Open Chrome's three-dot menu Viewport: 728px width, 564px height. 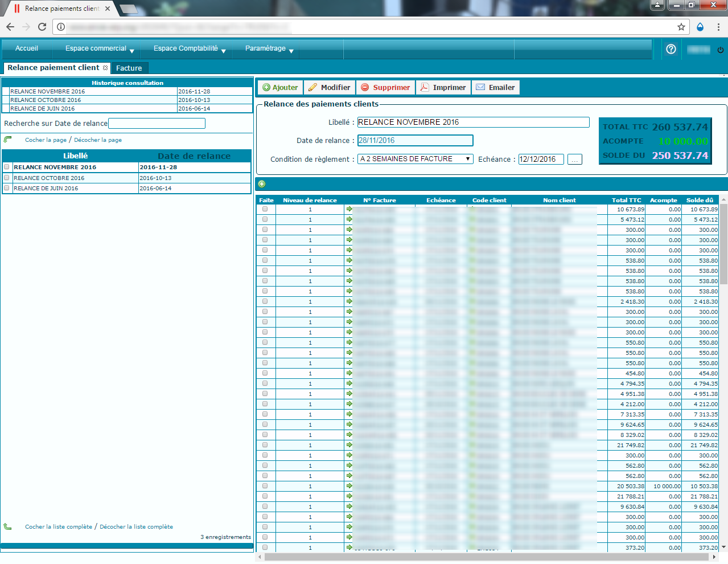[718, 27]
